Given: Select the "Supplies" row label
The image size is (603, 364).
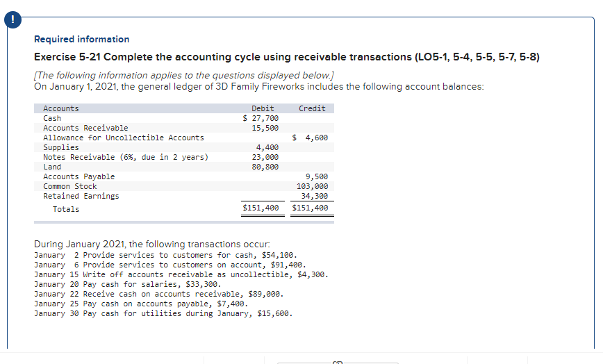Looking at the screenshot, I should click(x=60, y=147).
